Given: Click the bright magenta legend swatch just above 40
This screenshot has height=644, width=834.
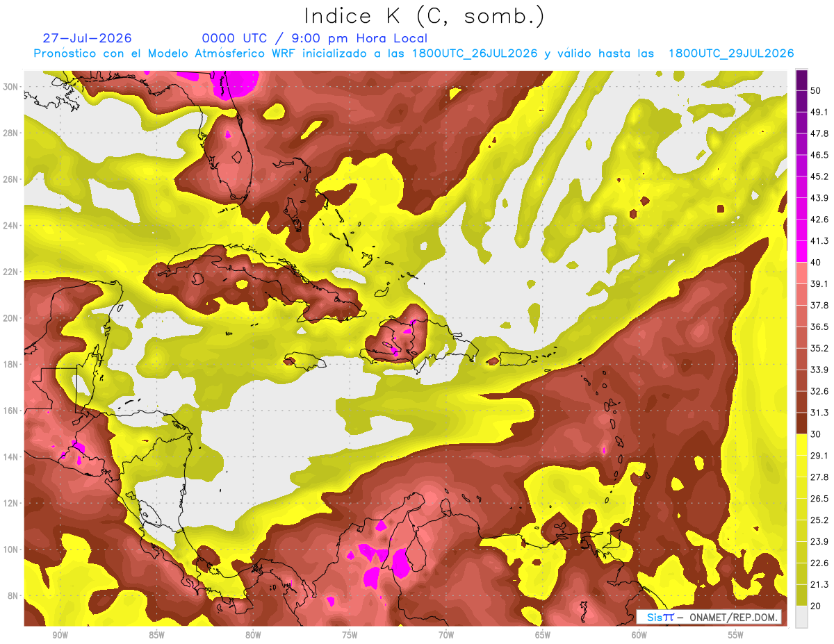Looking at the screenshot, I should point(801,251).
